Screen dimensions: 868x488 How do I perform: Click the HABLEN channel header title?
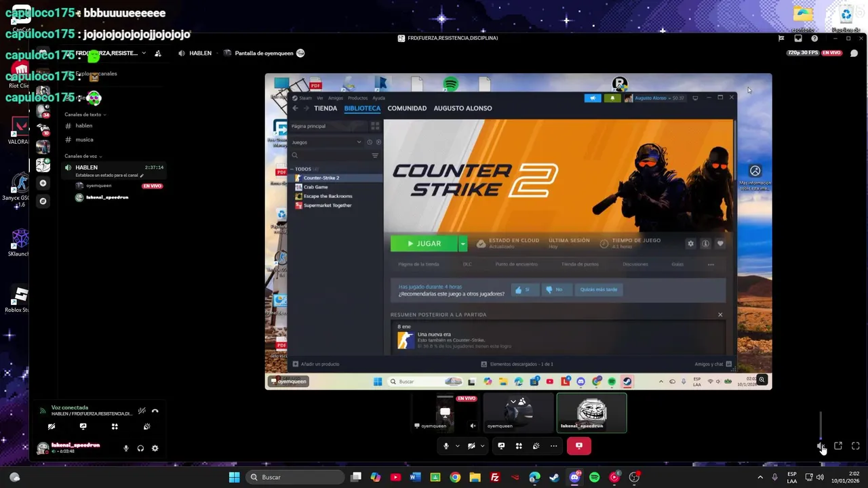pos(200,53)
